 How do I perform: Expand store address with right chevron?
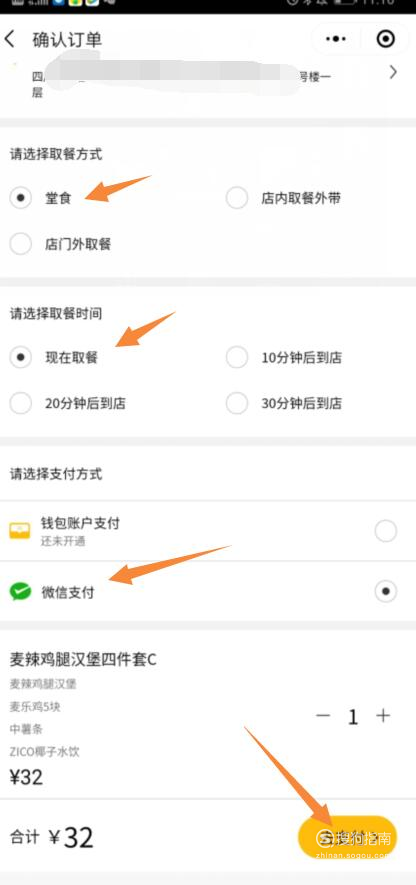click(393, 72)
